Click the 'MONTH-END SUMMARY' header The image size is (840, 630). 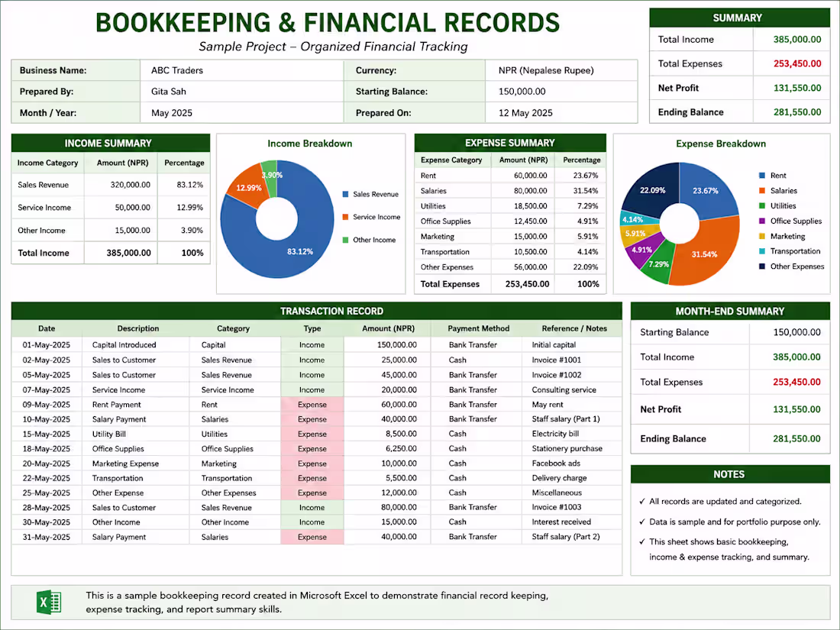(730, 312)
